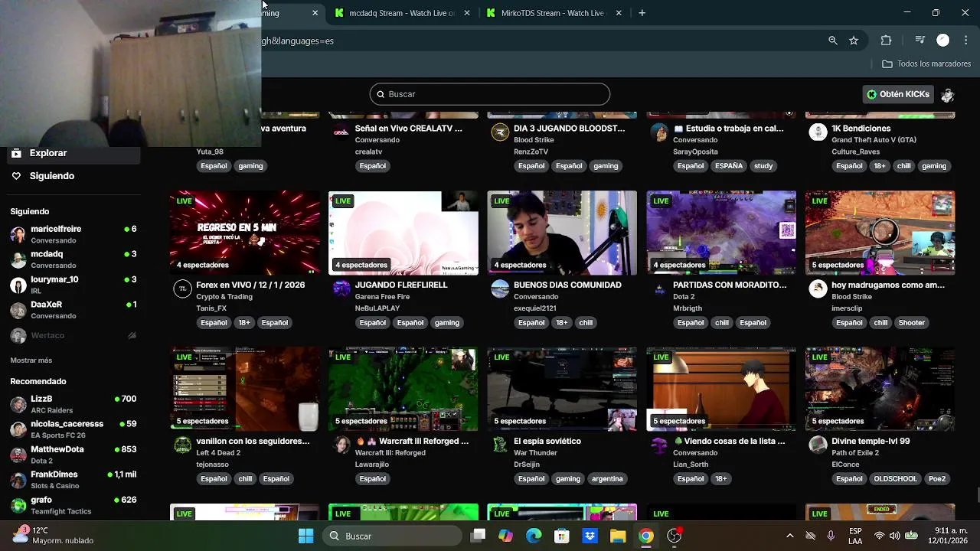Open the El espía soviético stream title
The image size is (980, 551).
click(x=547, y=441)
